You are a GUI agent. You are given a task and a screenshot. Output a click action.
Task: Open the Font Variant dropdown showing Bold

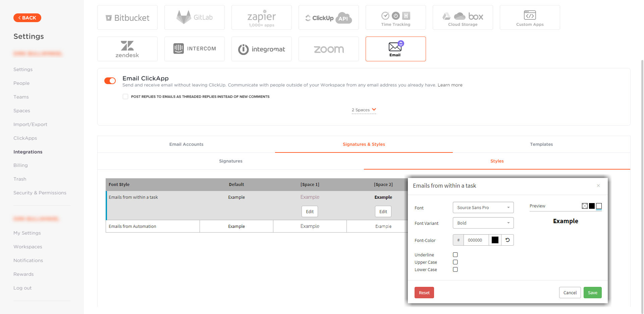click(x=483, y=223)
